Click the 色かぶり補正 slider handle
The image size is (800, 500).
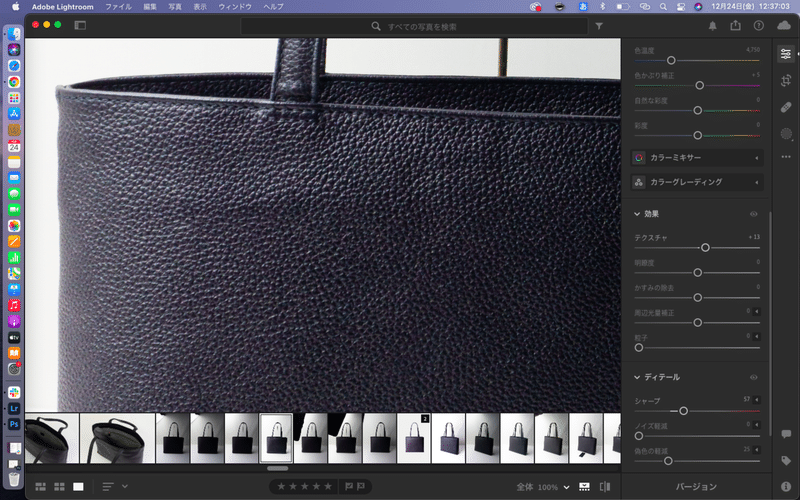coord(699,85)
